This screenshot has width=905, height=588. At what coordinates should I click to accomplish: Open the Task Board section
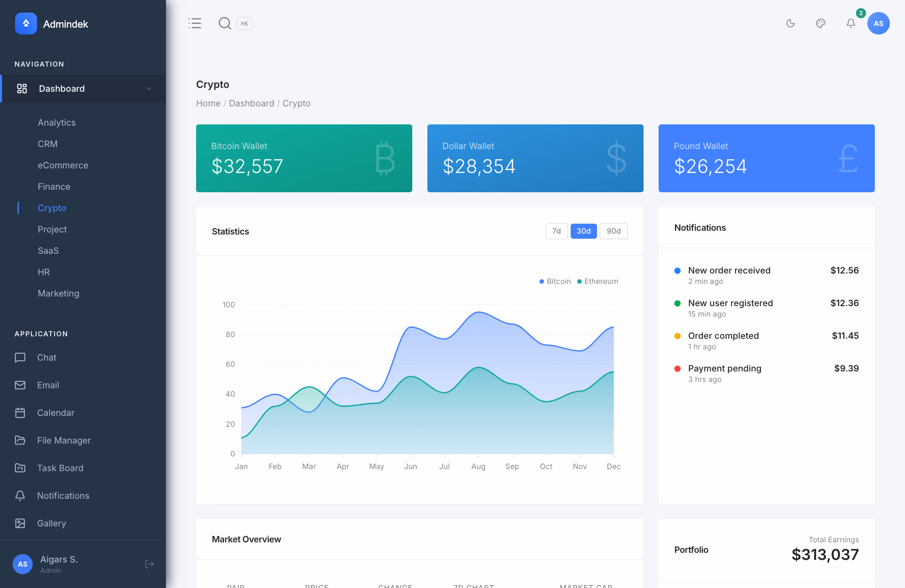(x=60, y=468)
